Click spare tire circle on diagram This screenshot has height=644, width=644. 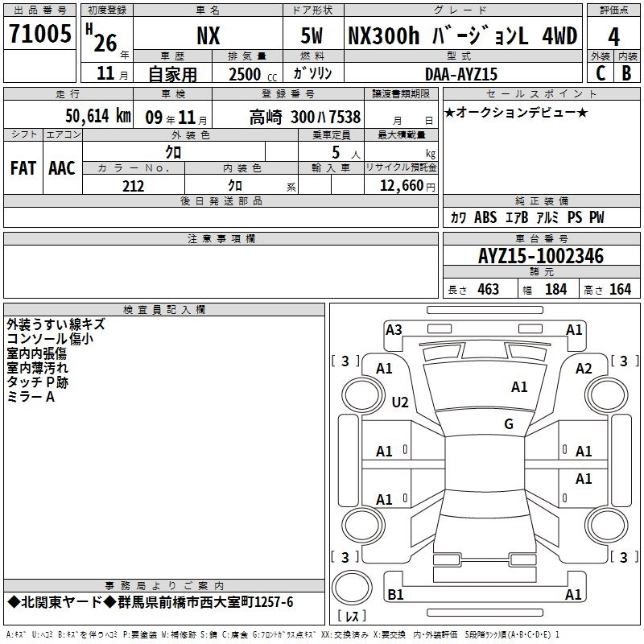pyautogui.click(x=352, y=586)
